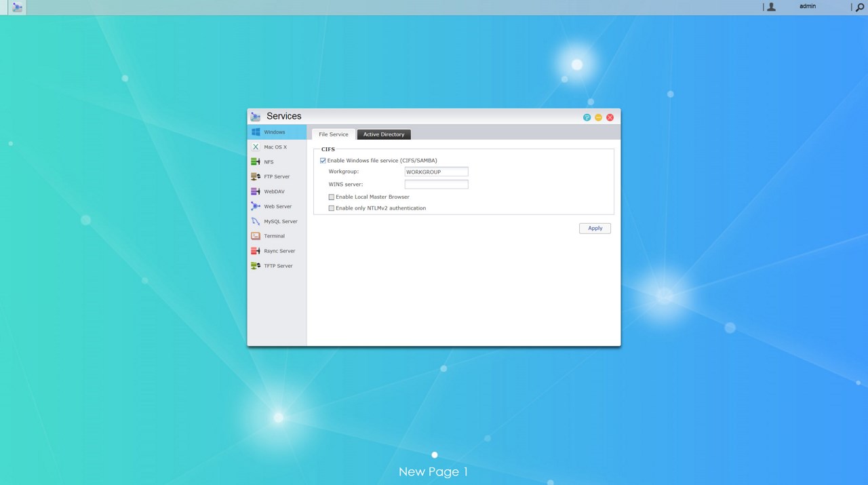
Task: Select WebDAV text in the sidebar
Action: point(275,191)
